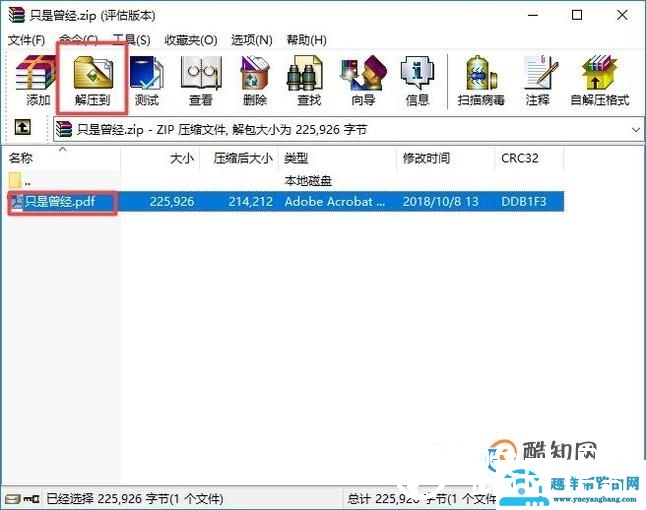The image size is (646, 510).
Task: Click the parent folder ".." icon
Action: coord(15,180)
